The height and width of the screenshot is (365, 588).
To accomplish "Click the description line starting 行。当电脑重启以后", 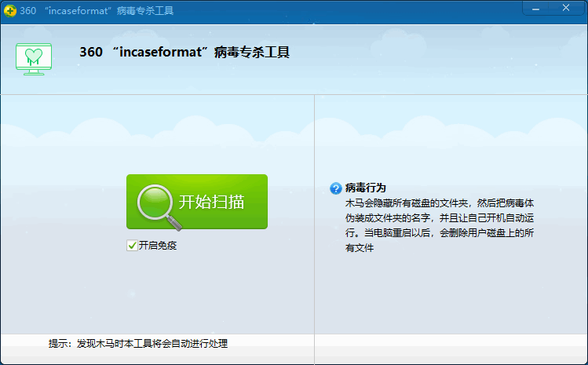I will (x=440, y=233).
